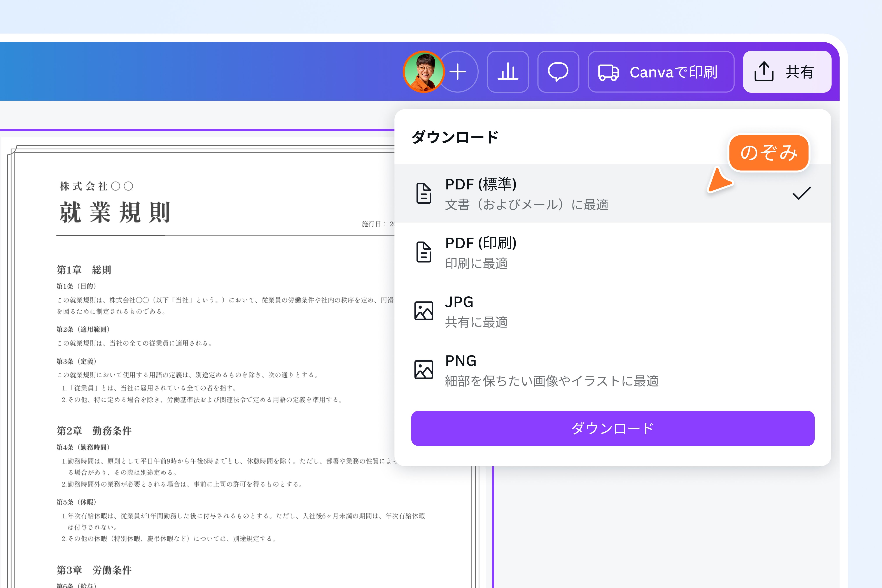Click the 細部を保ちたい画像やイラストに最適 description
882x588 pixels.
pos(552,381)
